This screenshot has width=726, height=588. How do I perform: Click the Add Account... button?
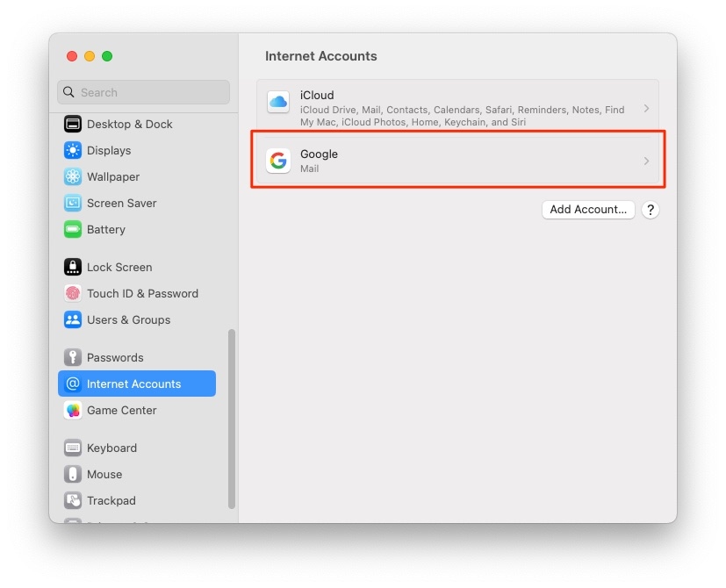click(588, 209)
